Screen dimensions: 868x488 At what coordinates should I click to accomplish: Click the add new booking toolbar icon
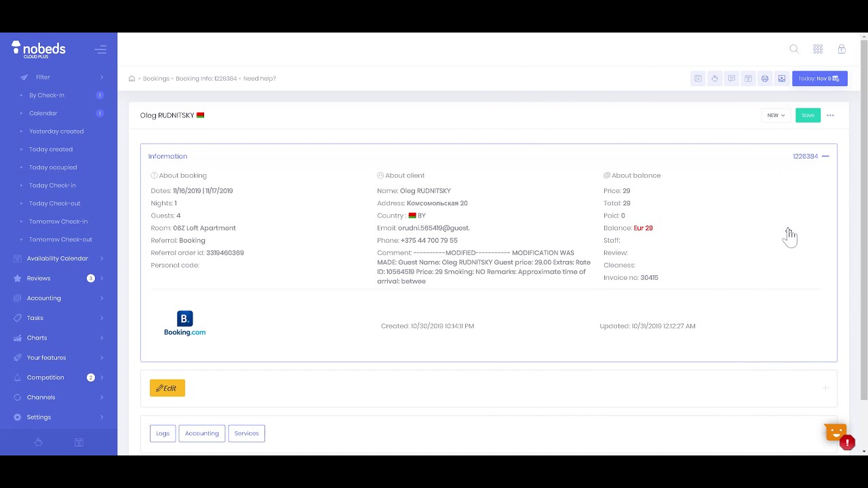point(698,79)
